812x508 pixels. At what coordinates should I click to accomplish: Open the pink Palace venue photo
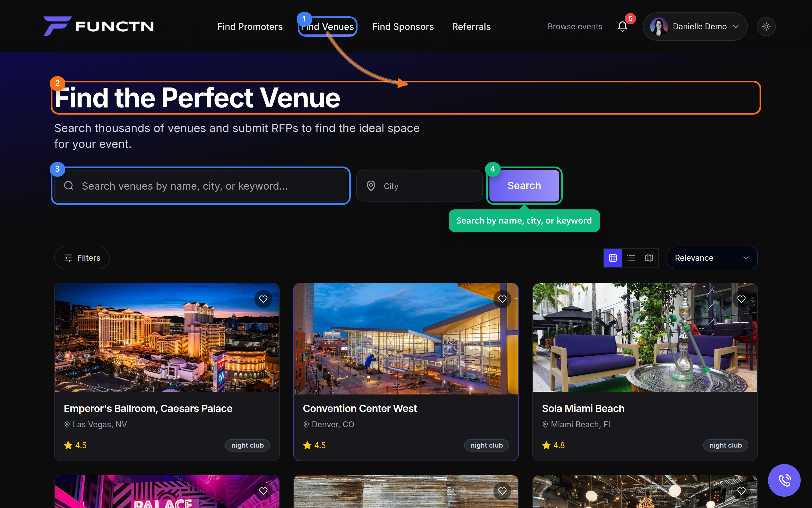point(167,492)
